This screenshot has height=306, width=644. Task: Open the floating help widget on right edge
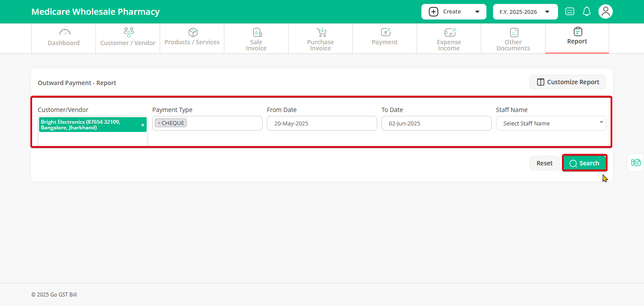coord(636,163)
